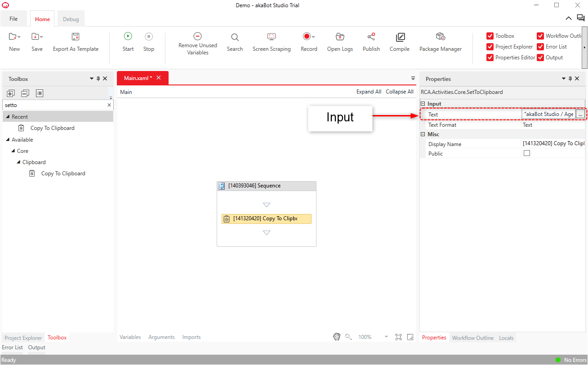Click the zoom magnifier icon in designer

click(x=348, y=337)
